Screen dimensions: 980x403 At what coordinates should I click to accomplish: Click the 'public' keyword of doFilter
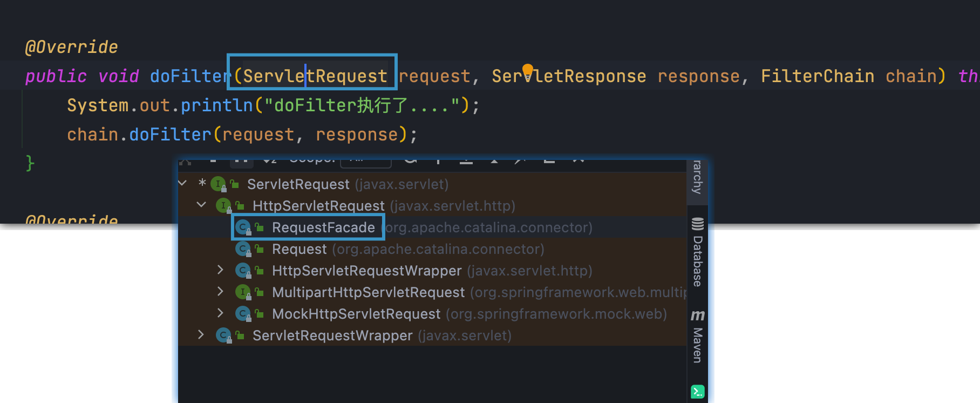pyautogui.click(x=56, y=76)
